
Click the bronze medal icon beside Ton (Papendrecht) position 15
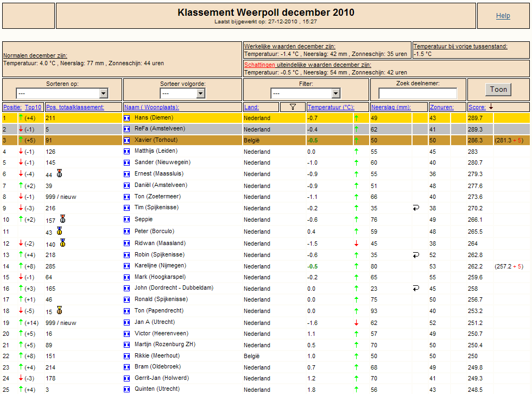tap(59, 310)
